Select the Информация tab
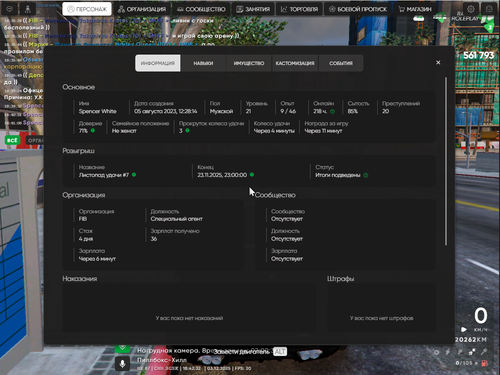The width and height of the screenshot is (500, 375). point(158,63)
